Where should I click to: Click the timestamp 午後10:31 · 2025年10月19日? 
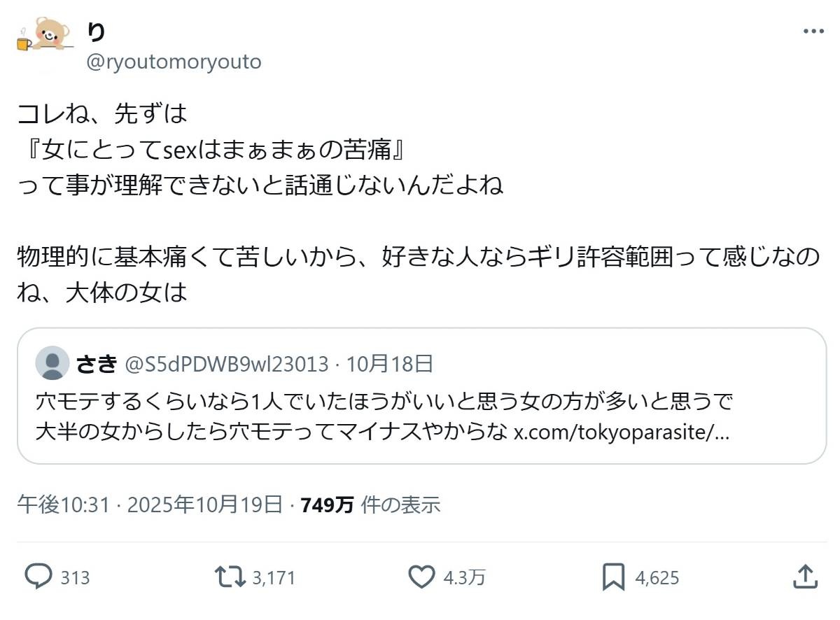coord(150,505)
